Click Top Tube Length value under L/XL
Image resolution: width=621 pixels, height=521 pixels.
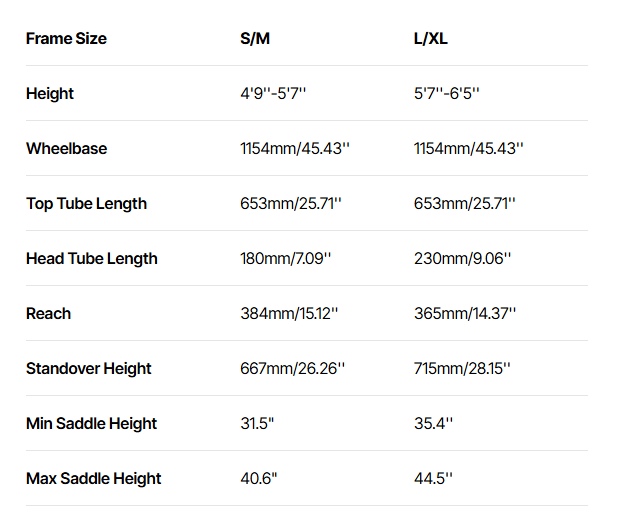click(x=463, y=204)
